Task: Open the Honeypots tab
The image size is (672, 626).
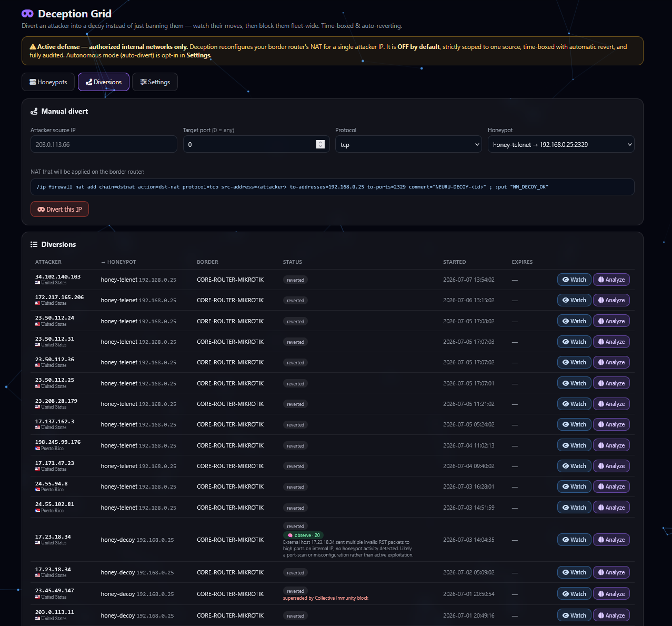Action: click(x=48, y=82)
